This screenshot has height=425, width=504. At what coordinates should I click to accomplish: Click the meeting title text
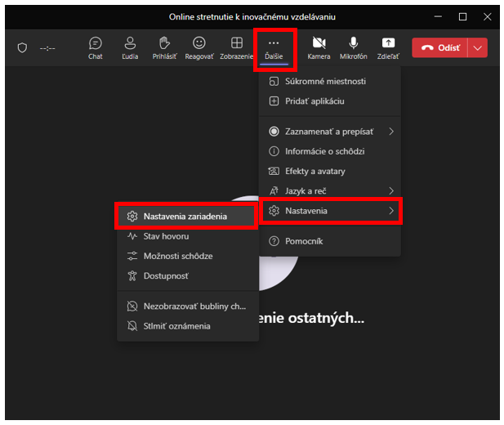[252, 17]
